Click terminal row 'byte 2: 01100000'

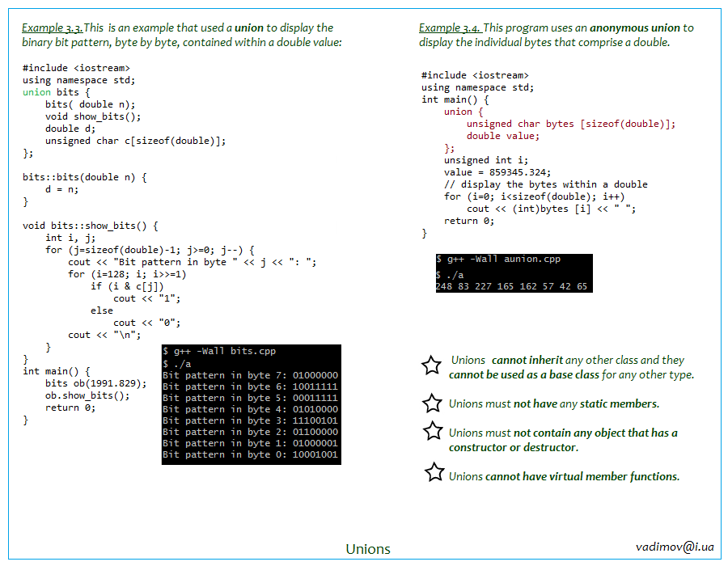click(x=251, y=432)
